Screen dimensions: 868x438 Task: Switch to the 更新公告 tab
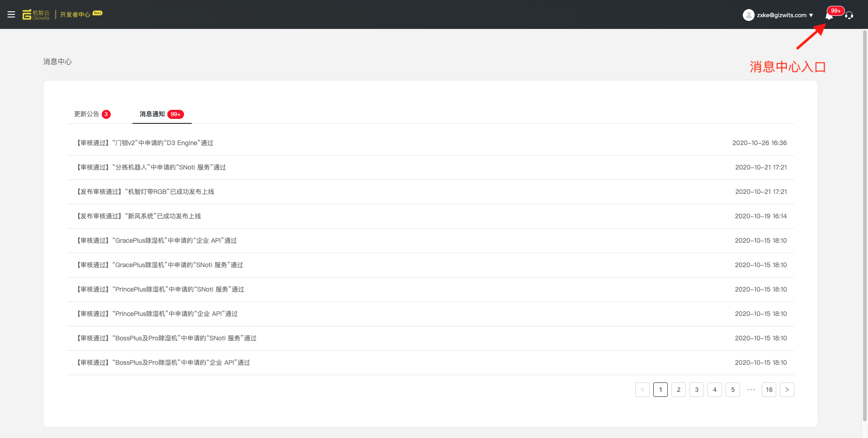click(87, 114)
